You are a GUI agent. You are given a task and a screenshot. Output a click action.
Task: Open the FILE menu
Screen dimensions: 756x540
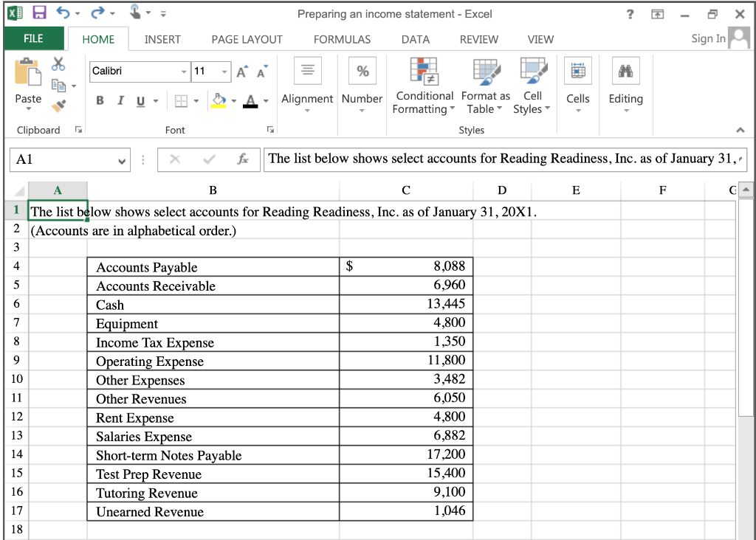click(x=34, y=39)
